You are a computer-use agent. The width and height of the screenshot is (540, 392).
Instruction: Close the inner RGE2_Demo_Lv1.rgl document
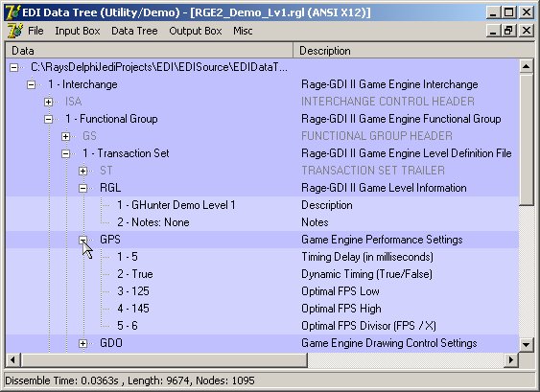527,31
